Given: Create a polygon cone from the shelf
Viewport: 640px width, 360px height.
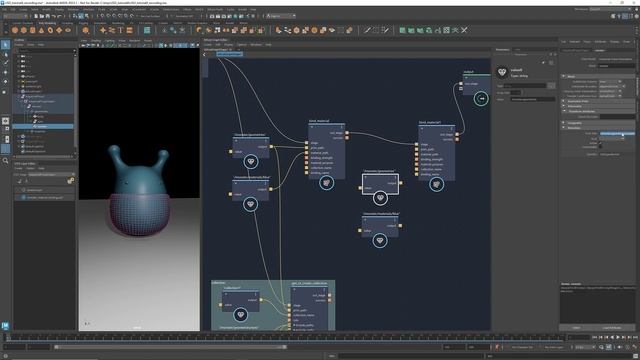Looking at the screenshot, I should point(41,30).
